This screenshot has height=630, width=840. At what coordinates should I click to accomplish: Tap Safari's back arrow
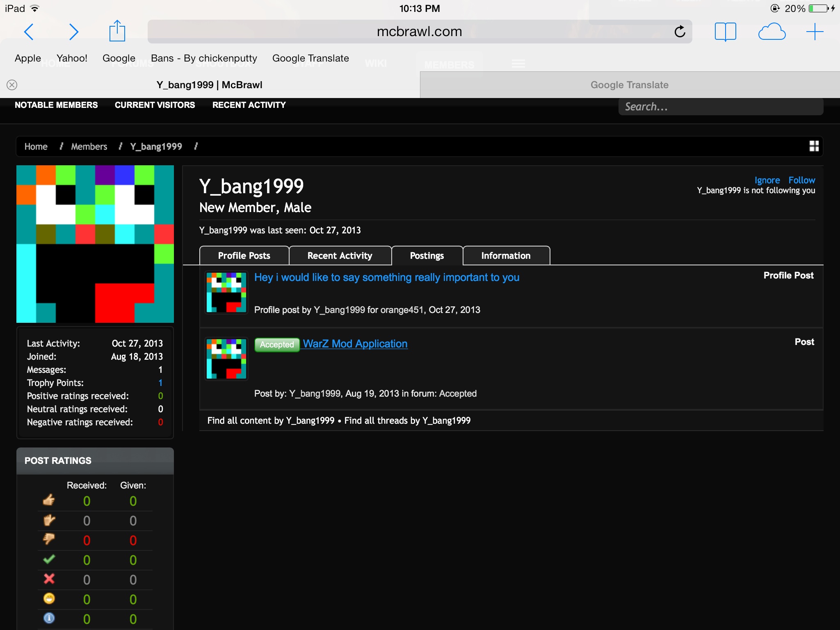tap(29, 32)
